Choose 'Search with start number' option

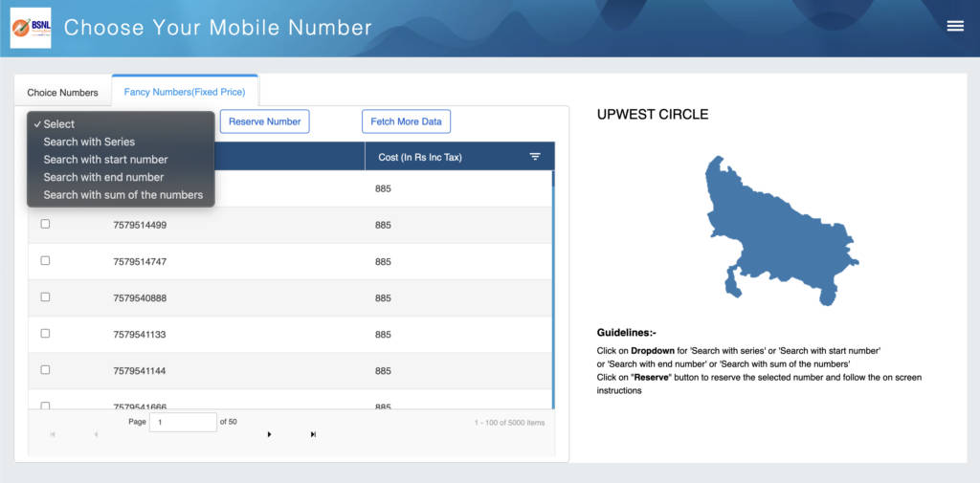click(x=121, y=160)
